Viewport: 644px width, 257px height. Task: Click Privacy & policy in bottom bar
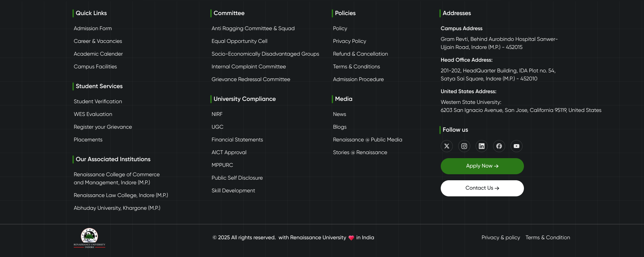[x=500, y=238]
